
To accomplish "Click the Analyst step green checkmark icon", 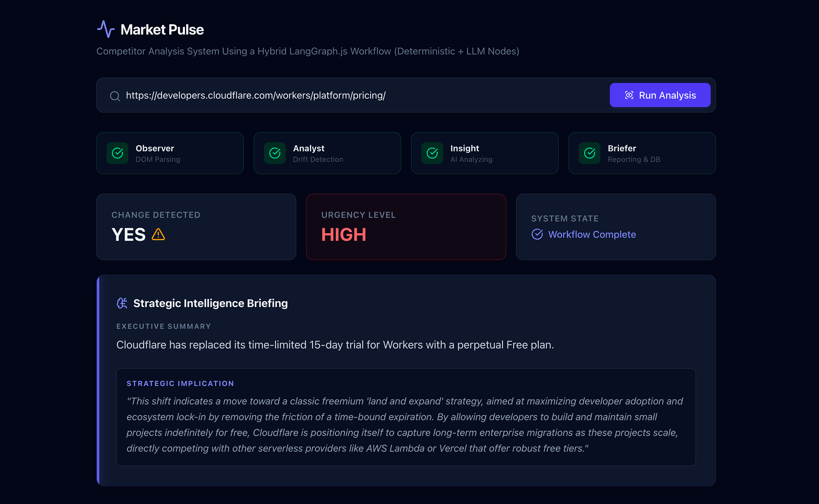I will (x=275, y=153).
